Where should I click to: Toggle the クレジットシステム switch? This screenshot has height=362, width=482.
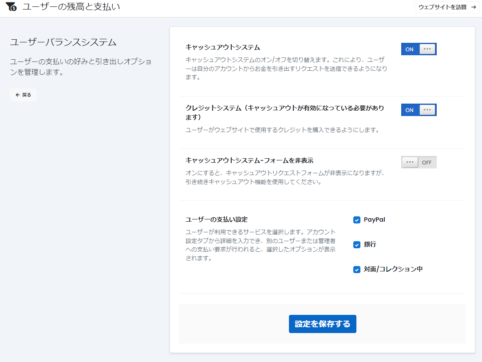(419, 110)
